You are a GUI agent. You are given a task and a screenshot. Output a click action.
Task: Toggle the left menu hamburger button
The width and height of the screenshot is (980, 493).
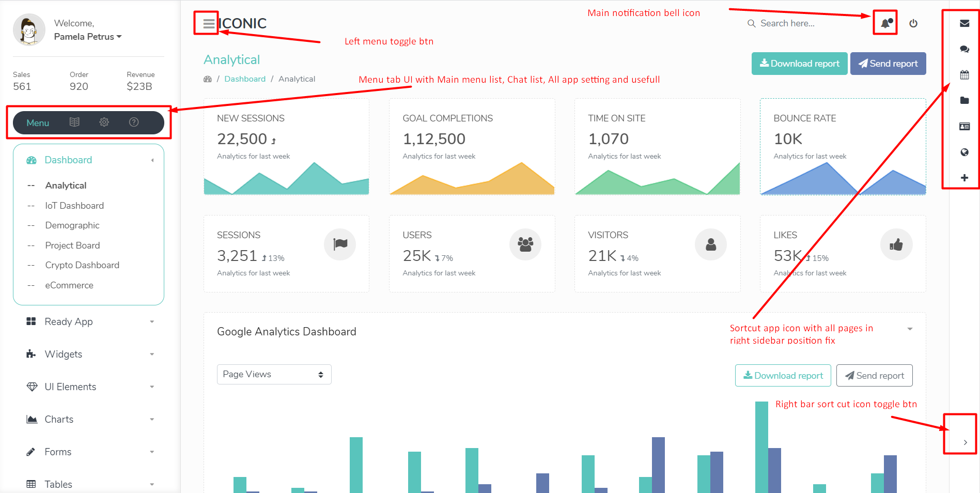tap(209, 23)
